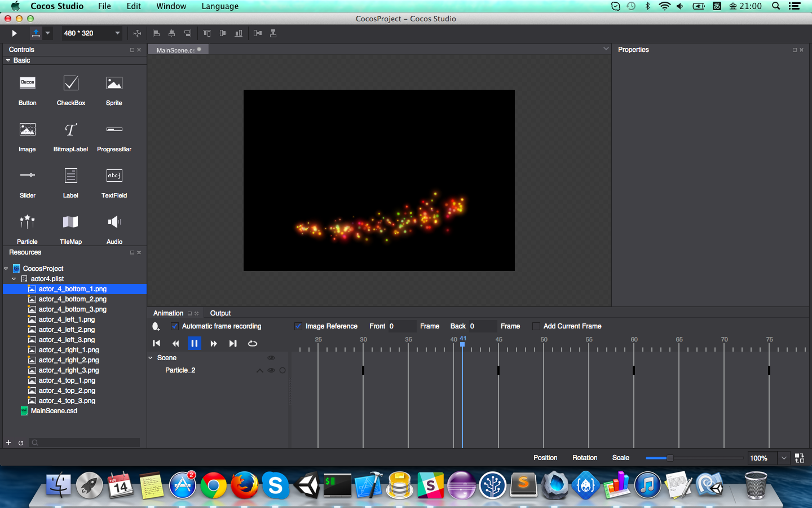Distribute objects vertically
The width and height of the screenshot is (812, 508).
coord(273,33)
